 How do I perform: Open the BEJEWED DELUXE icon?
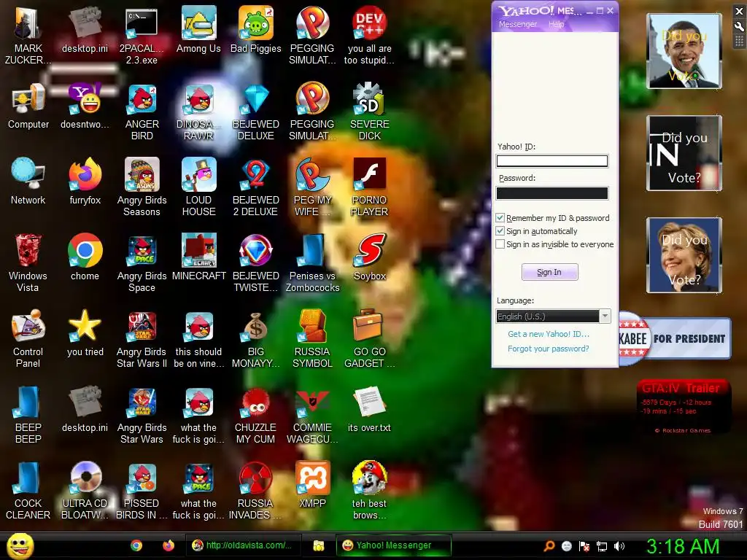point(256,112)
